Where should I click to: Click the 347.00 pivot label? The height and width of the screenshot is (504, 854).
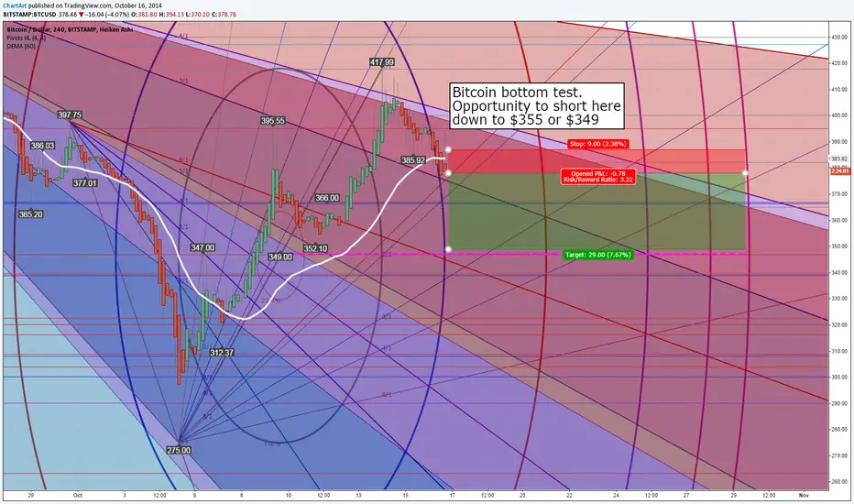203,248
